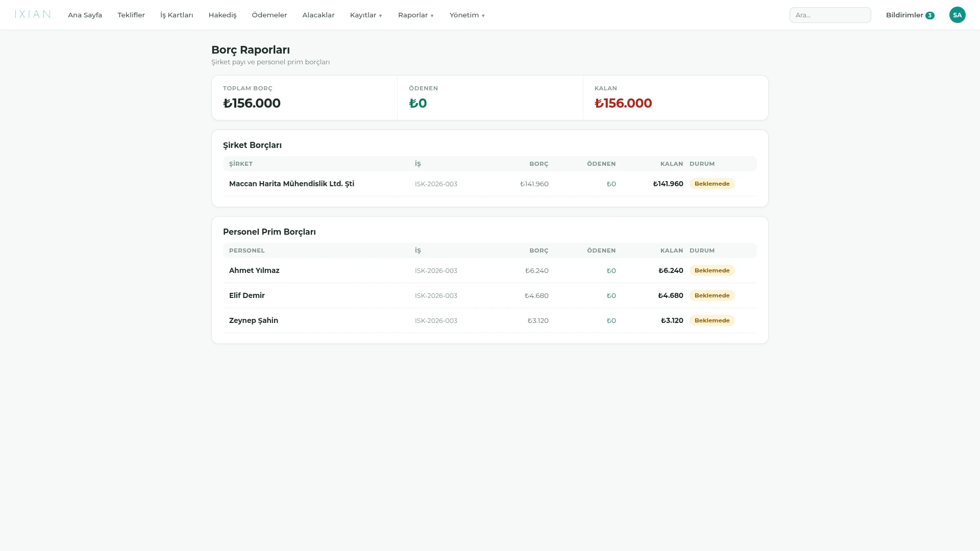Click Elif Demir's Beklemede status badge
Image resolution: width=980 pixels, height=551 pixels.
point(712,295)
